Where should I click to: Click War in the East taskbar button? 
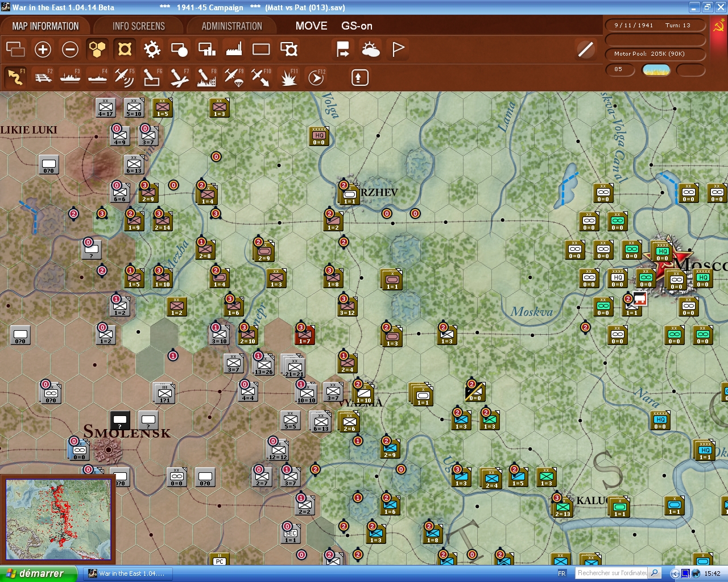127,573
